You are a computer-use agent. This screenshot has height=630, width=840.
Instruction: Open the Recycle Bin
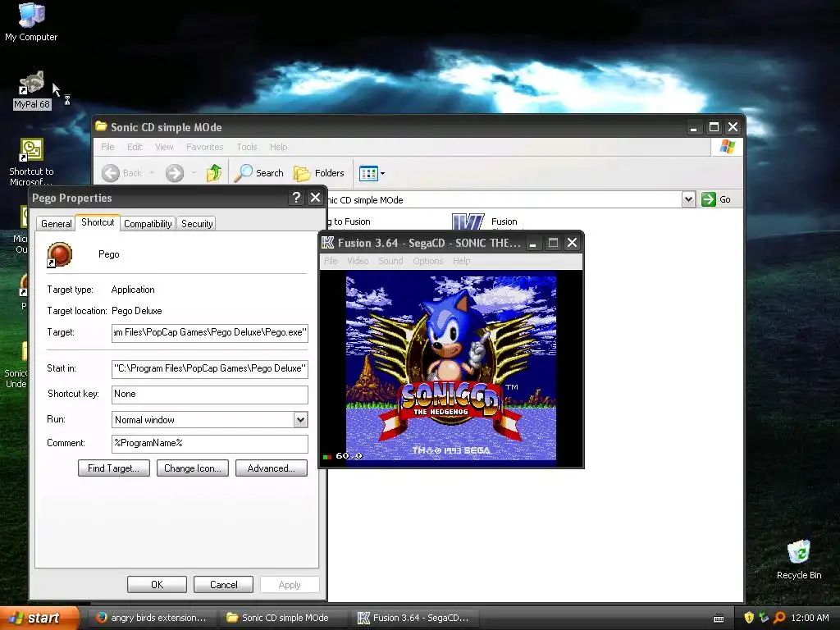point(799,559)
